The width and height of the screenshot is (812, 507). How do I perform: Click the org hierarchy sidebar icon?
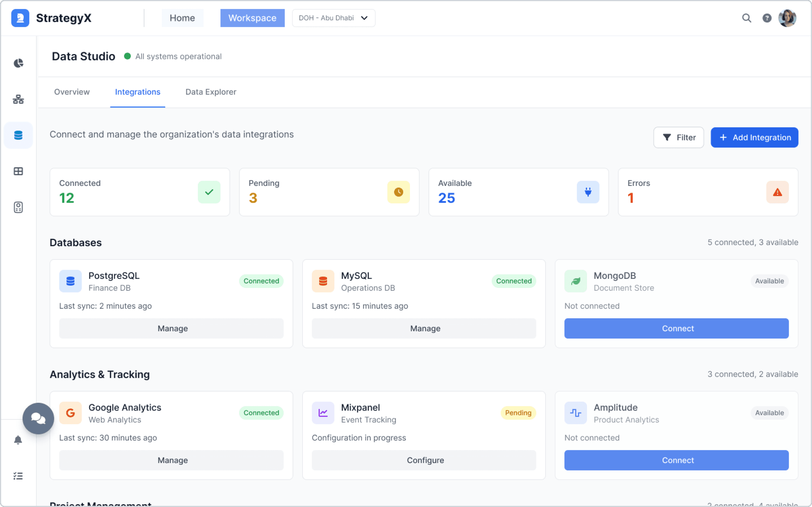coord(19,99)
